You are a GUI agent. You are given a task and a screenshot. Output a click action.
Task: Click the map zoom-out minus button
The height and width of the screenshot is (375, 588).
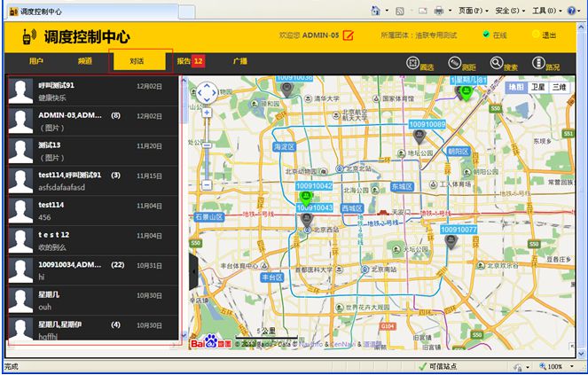point(207,184)
